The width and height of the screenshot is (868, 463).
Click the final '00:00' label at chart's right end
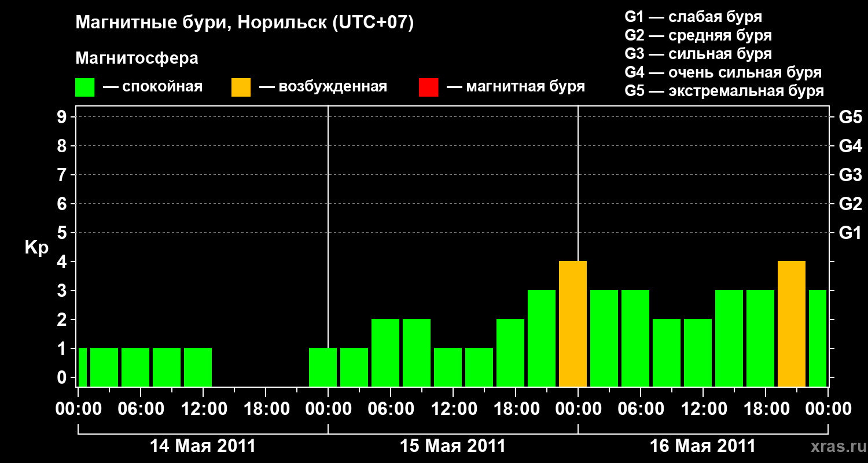click(x=828, y=409)
